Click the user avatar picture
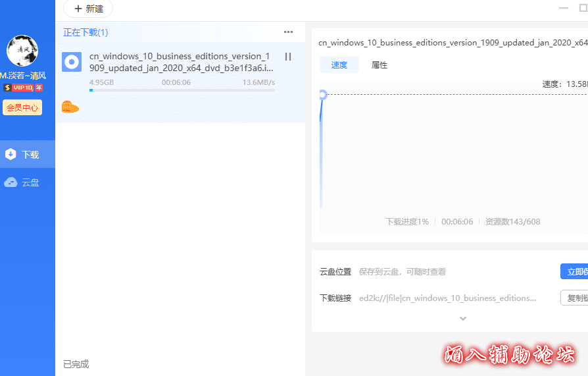 point(22,51)
